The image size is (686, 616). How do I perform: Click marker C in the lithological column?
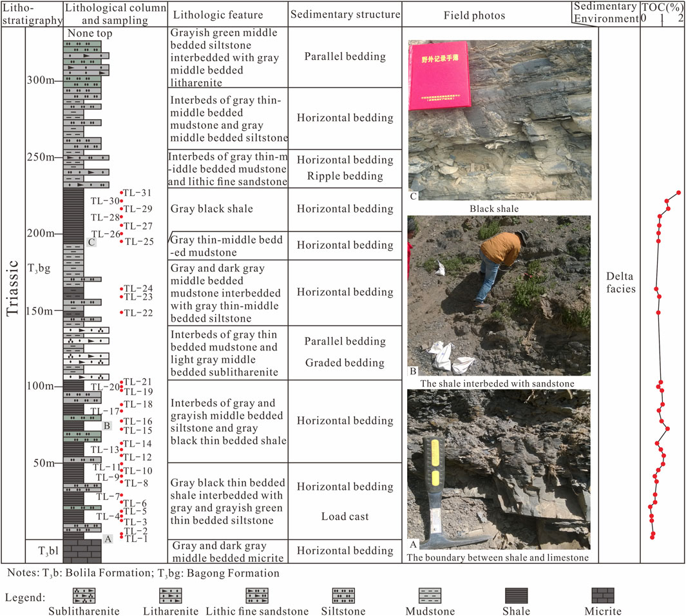pos(91,242)
